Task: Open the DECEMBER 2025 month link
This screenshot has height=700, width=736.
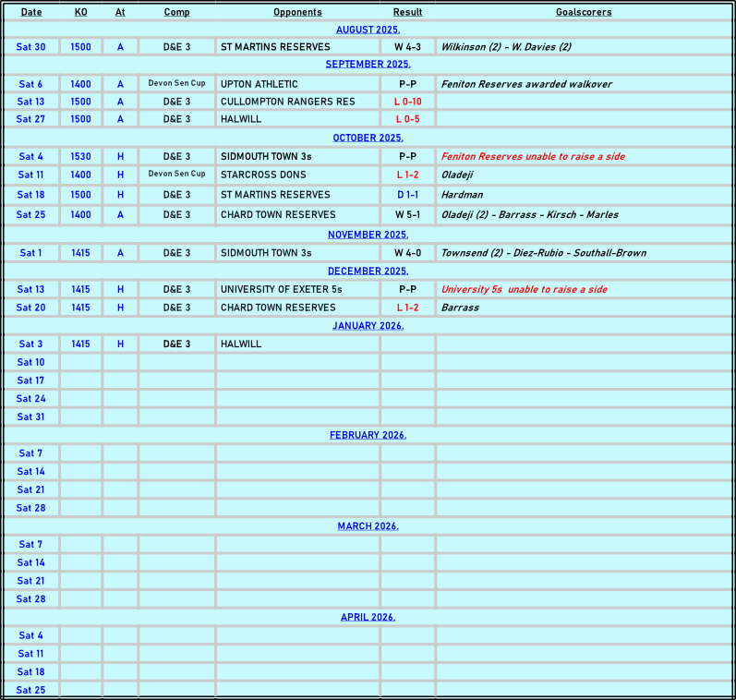Action: [368, 271]
